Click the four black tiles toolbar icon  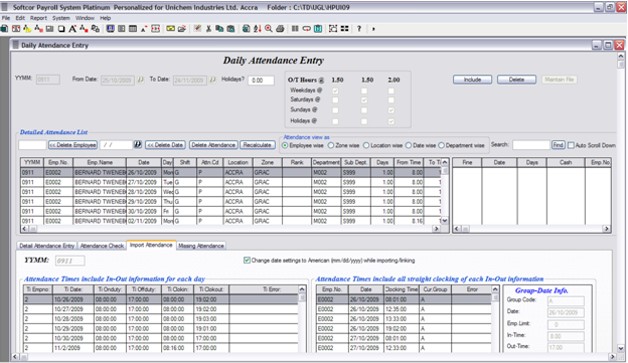(344, 28)
